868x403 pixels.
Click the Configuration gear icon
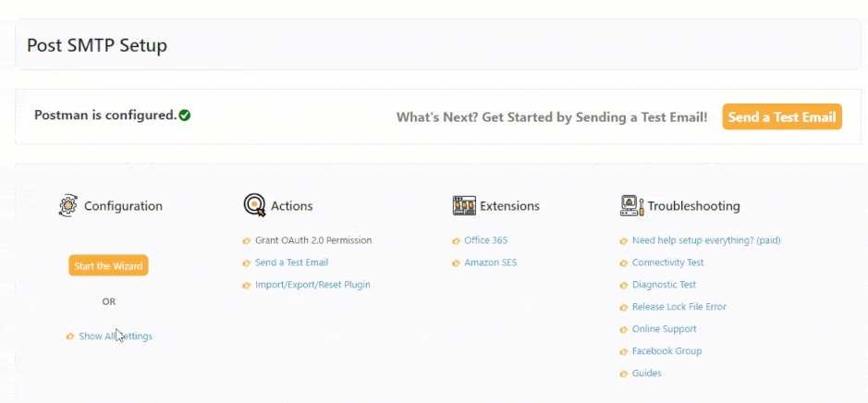coord(68,205)
